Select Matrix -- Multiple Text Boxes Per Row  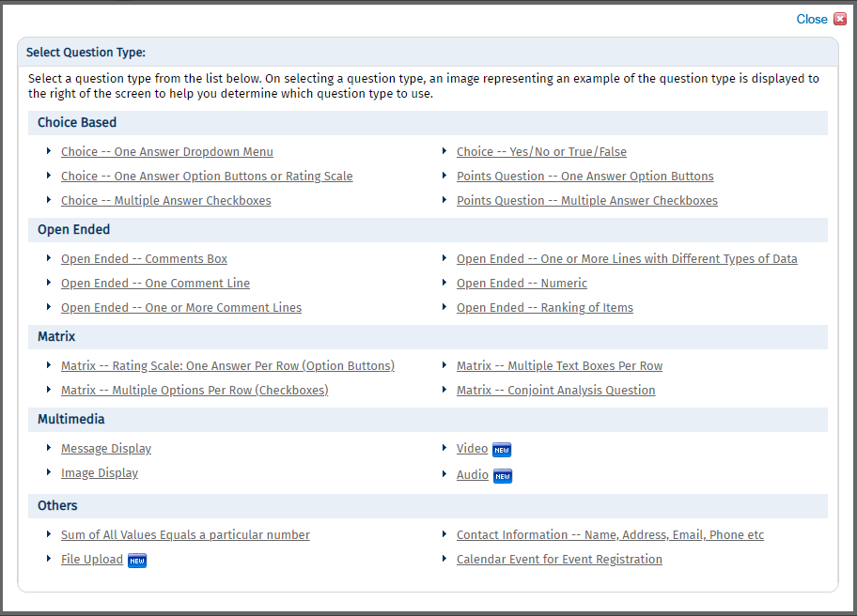pyautogui.click(x=560, y=366)
